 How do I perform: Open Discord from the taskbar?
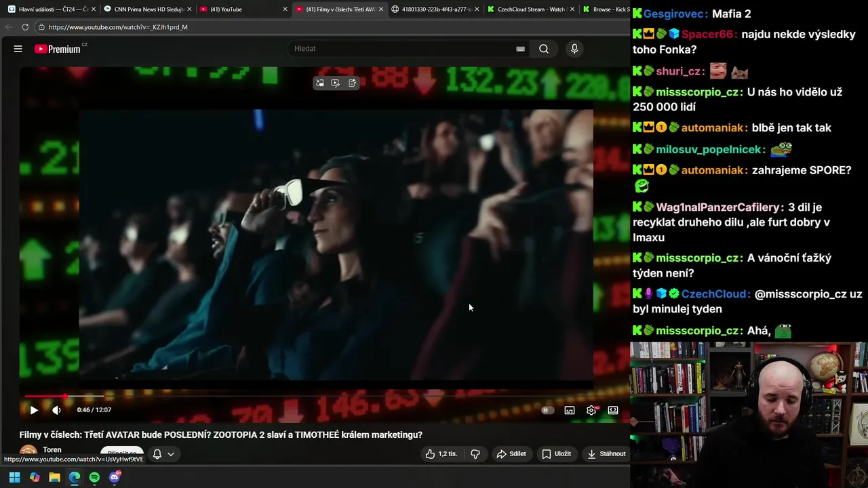click(x=115, y=477)
